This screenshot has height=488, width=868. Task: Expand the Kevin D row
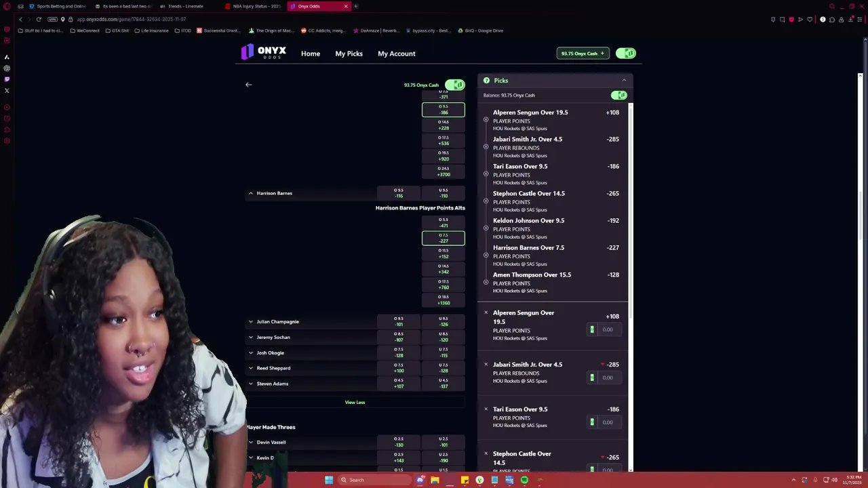click(x=250, y=457)
